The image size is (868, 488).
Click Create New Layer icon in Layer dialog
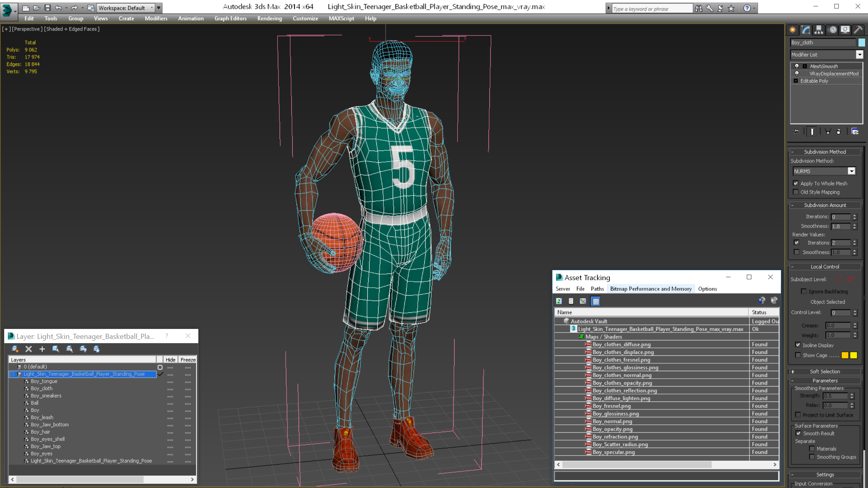pyautogui.click(x=15, y=349)
